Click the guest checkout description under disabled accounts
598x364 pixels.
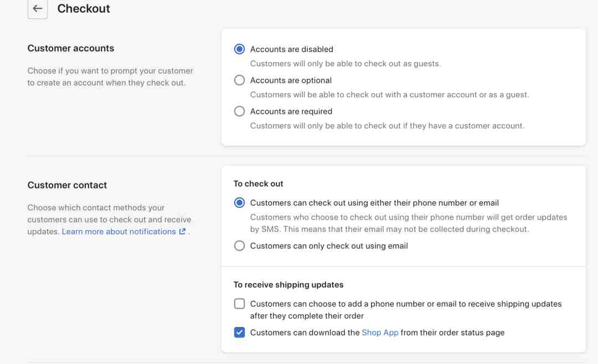345,64
